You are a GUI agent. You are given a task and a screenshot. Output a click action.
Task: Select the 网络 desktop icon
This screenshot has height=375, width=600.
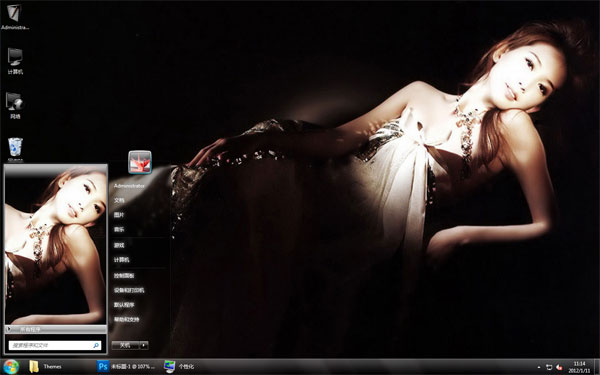[x=15, y=106]
